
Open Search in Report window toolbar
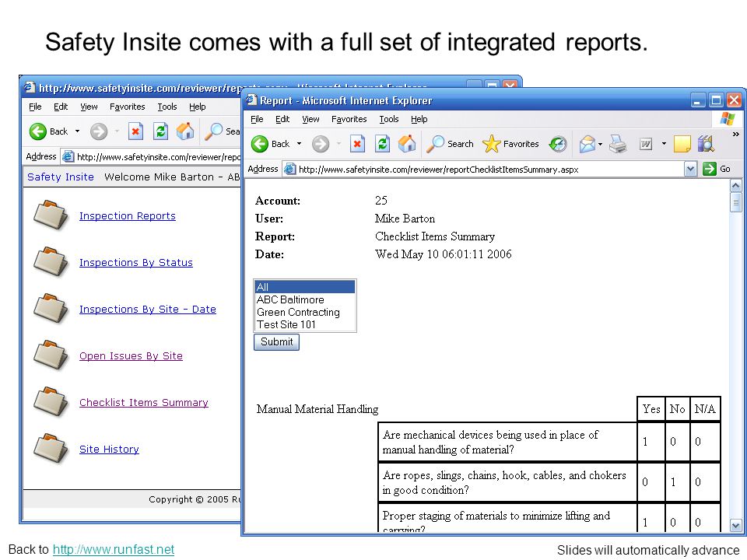tap(450, 144)
